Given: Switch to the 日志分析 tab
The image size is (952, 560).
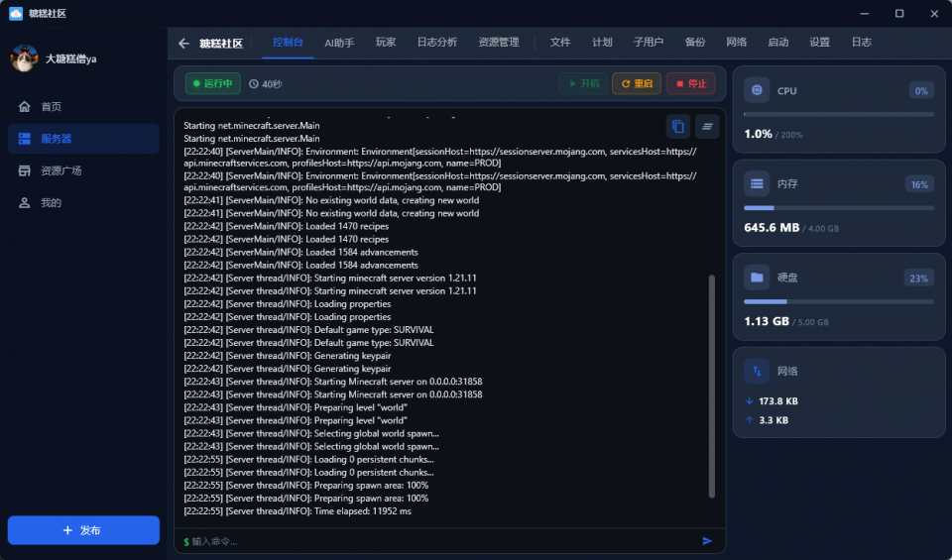Looking at the screenshot, I should pyautogui.click(x=436, y=43).
